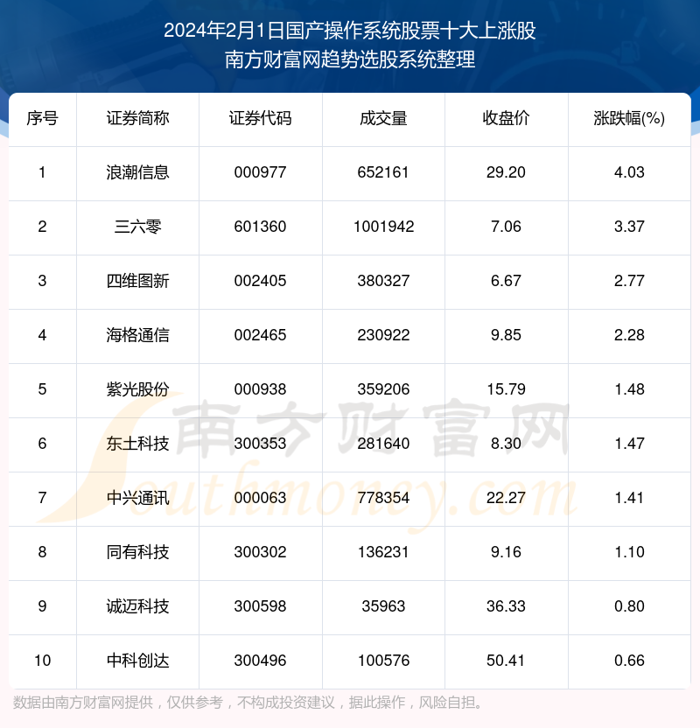Click stock code 002405

[261, 281]
